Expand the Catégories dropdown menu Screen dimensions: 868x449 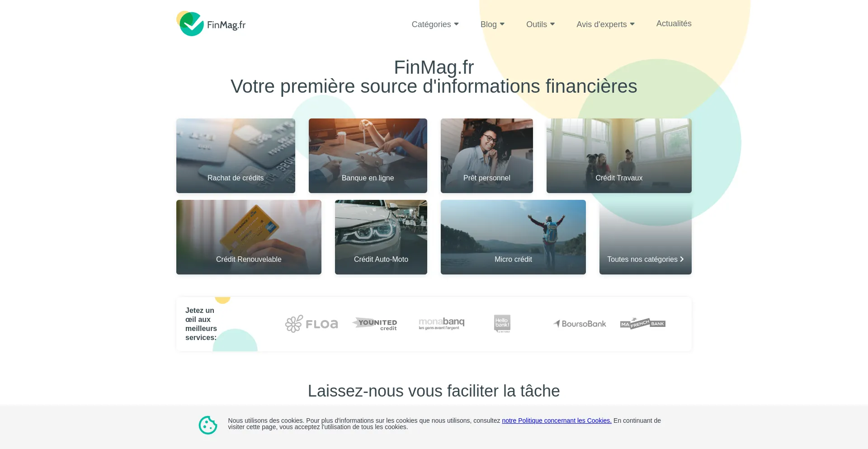[x=435, y=24]
